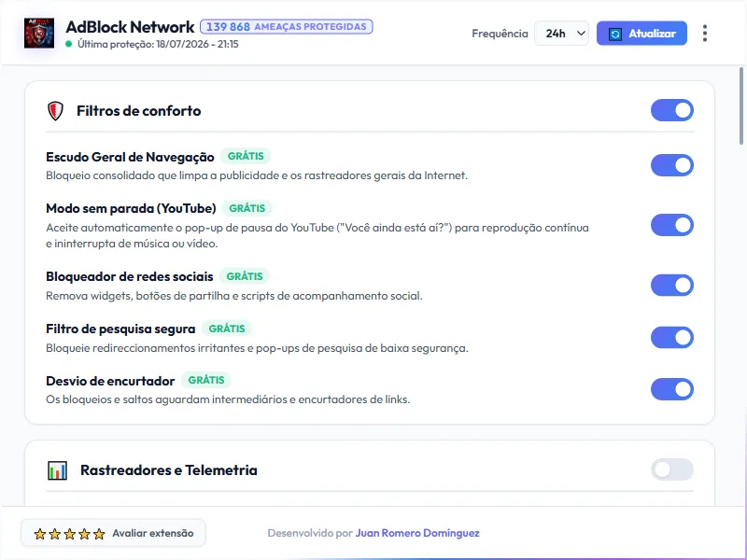747x560 pixels.
Task: Open the Frequência 24h dropdown
Action: [561, 34]
